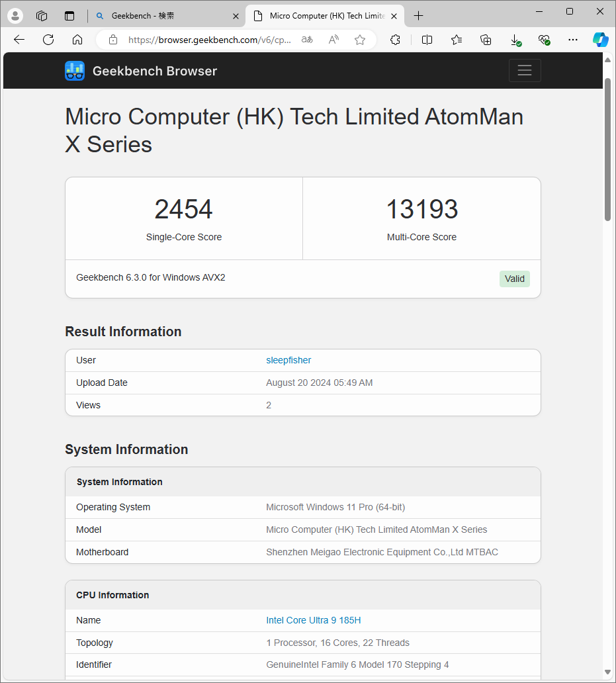This screenshot has height=683, width=616.
Task: Click the Microsoft Windows 11 Pro value
Action: [x=335, y=507]
